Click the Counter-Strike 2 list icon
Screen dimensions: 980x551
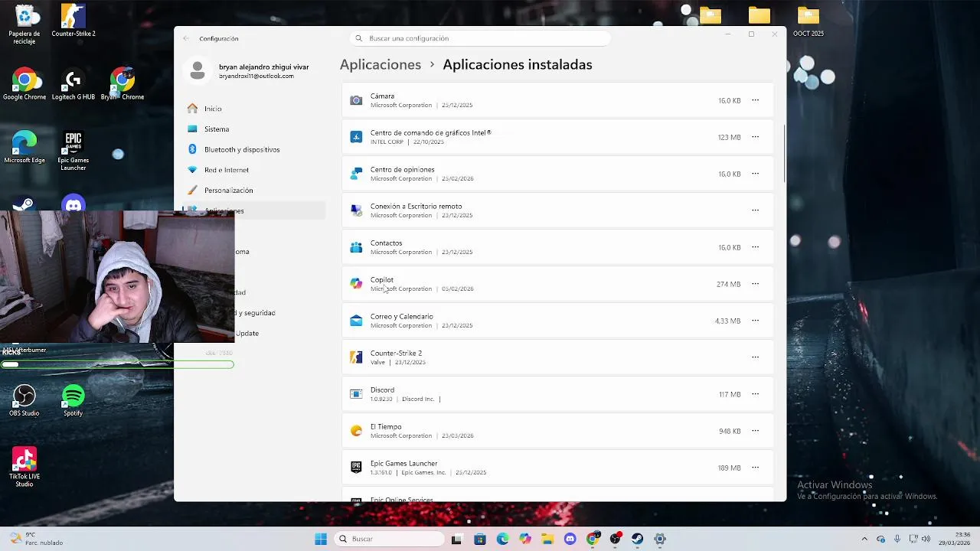[x=356, y=357]
